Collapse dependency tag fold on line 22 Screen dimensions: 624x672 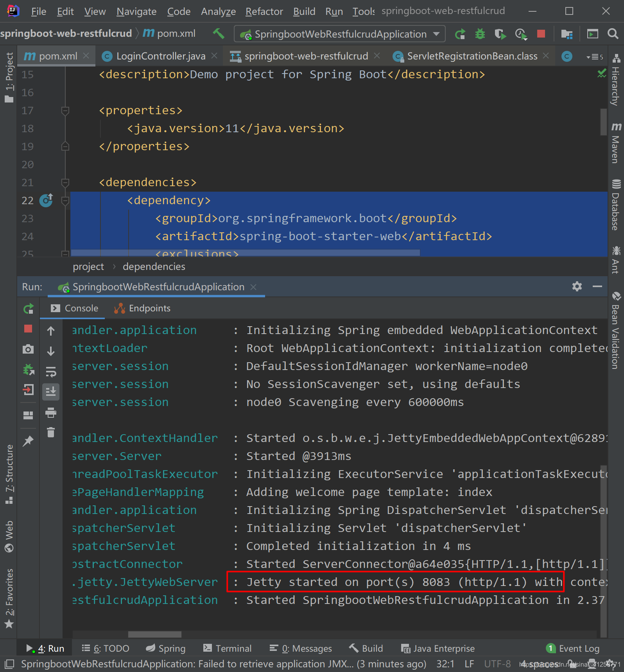coord(65,201)
